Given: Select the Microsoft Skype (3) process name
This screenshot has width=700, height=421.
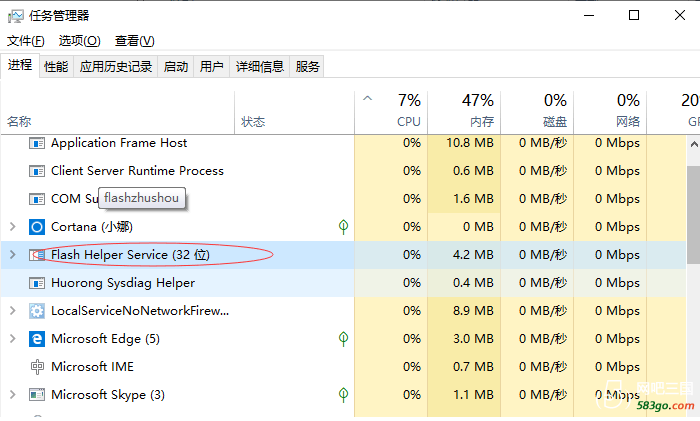Looking at the screenshot, I should click(x=108, y=395).
